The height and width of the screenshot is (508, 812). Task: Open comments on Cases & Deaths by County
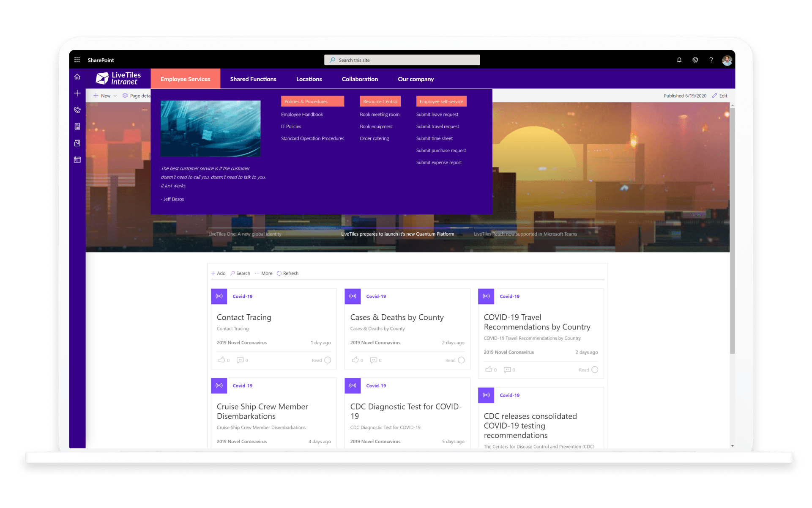pos(373,360)
